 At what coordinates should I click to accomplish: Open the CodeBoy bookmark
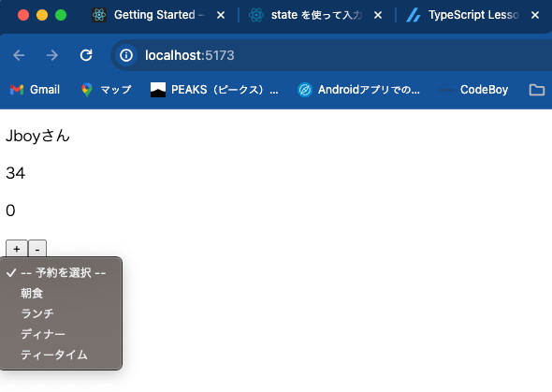pyautogui.click(x=473, y=90)
